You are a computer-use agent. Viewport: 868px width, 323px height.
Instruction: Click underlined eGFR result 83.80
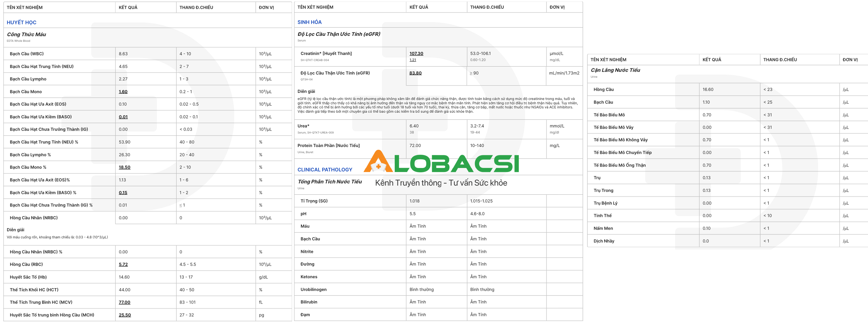coord(415,73)
